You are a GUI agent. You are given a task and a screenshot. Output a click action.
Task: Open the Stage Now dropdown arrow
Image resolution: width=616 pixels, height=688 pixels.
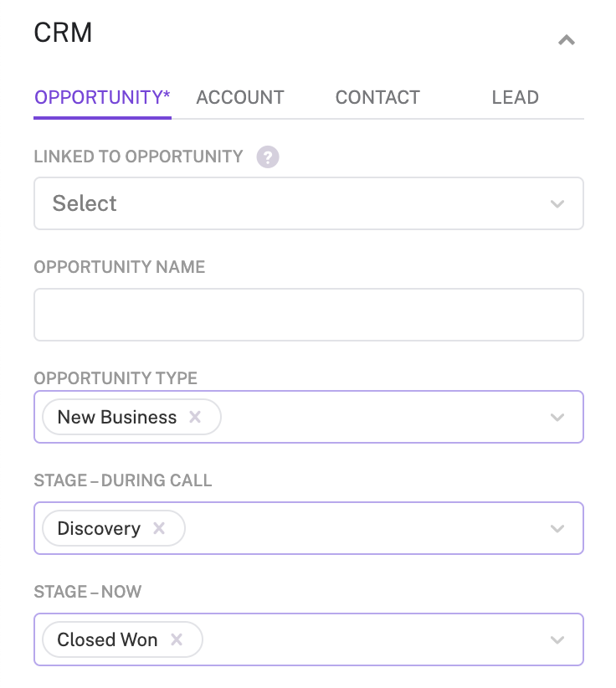(557, 639)
